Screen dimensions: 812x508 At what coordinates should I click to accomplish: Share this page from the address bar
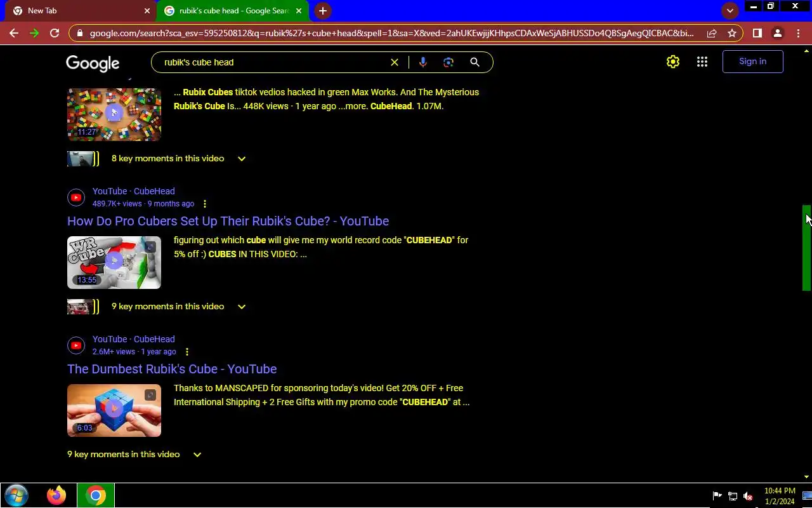tap(712, 33)
